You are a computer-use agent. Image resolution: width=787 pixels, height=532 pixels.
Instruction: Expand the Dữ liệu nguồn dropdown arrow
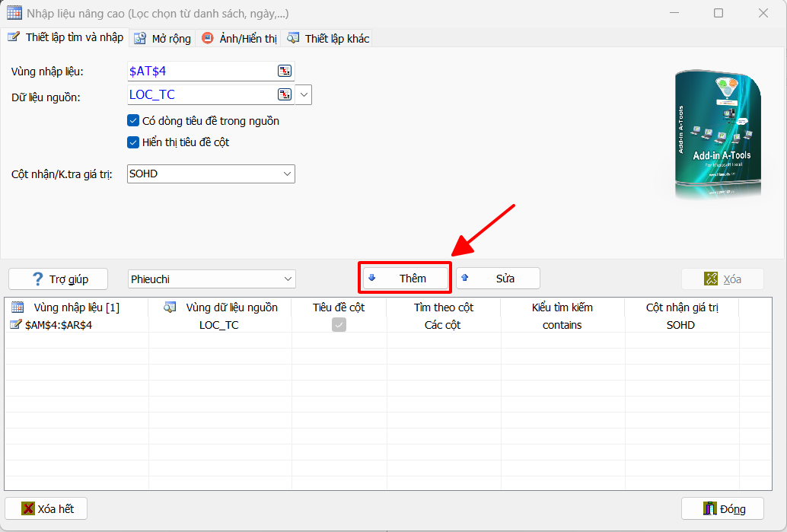click(x=304, y=94)
